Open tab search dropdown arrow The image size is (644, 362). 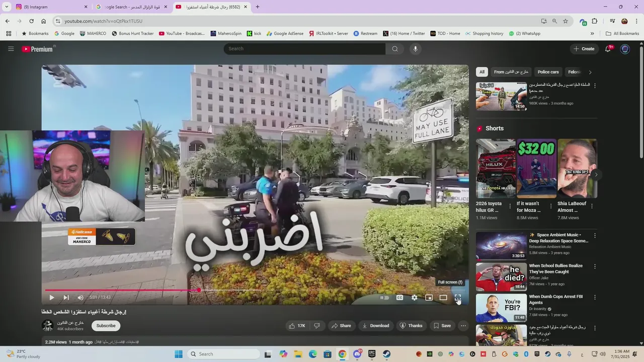tap(7, 7)
